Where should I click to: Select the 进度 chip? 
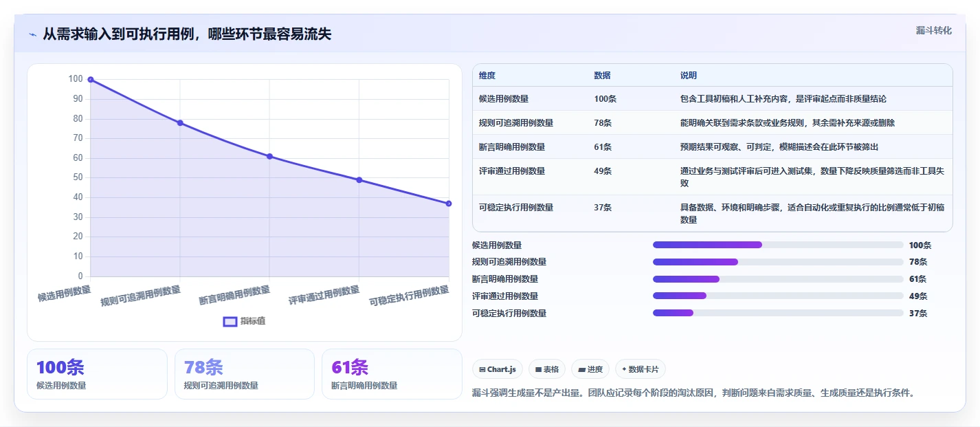pos(590,369)
